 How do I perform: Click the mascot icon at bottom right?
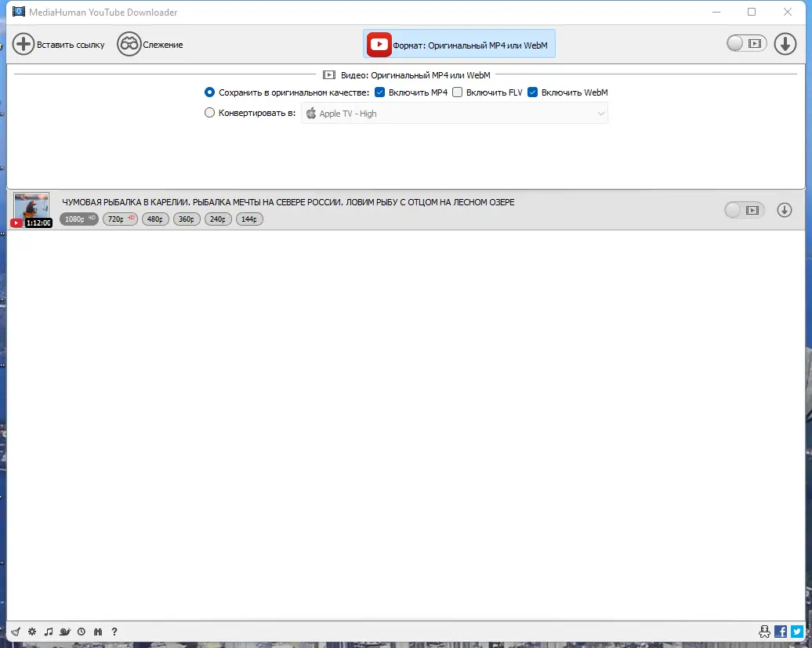click(764, 632)
